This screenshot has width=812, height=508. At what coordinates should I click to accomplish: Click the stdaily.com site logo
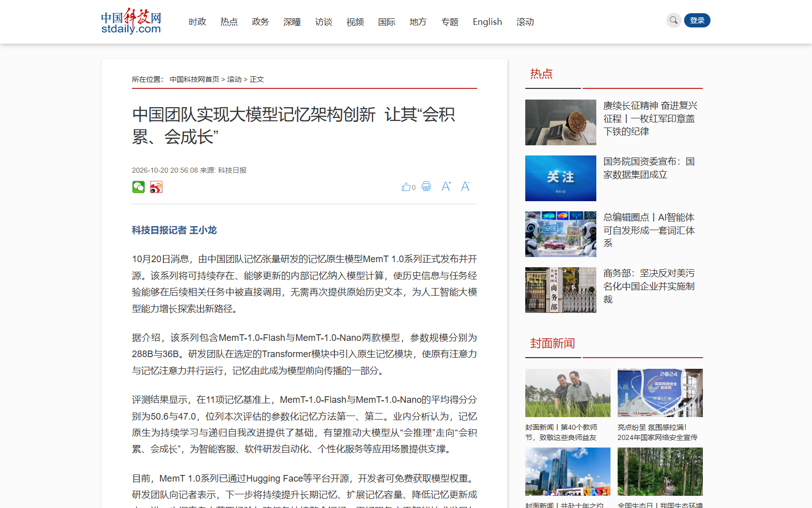click(131, 21)
